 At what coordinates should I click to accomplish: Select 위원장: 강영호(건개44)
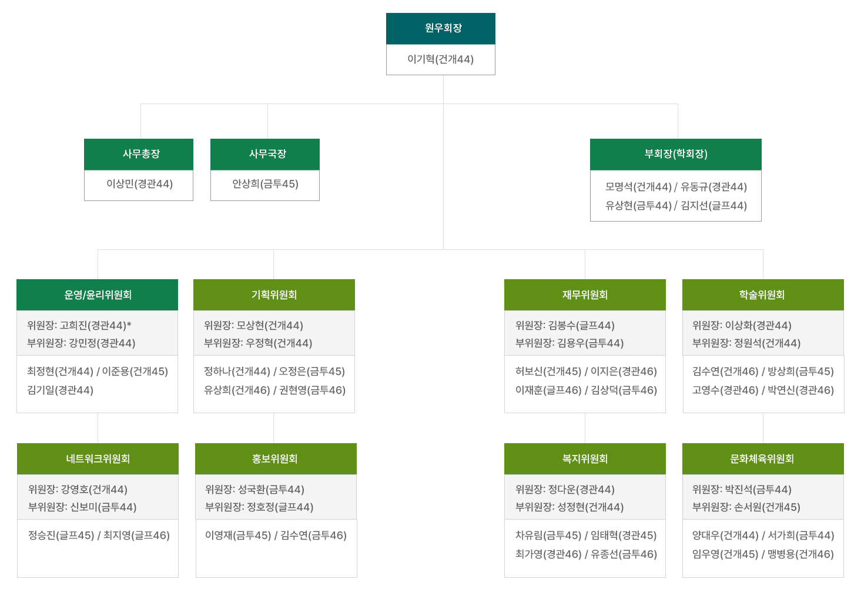coord(78,490)
